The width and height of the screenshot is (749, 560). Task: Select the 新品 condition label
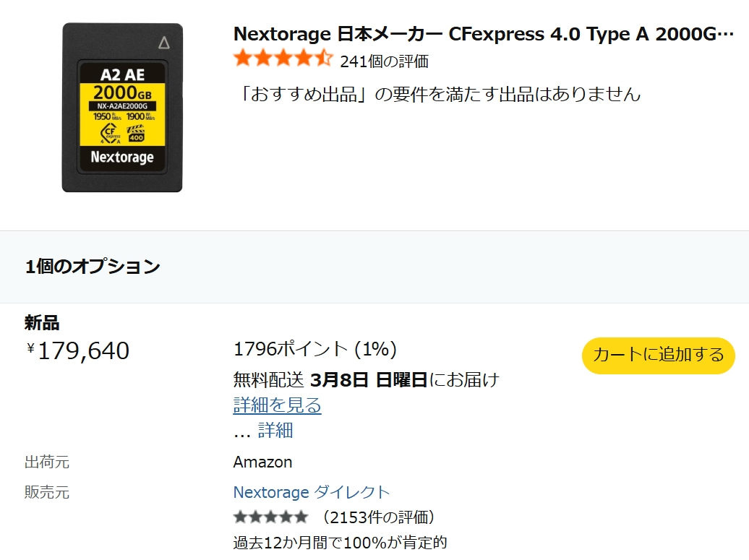42,323
